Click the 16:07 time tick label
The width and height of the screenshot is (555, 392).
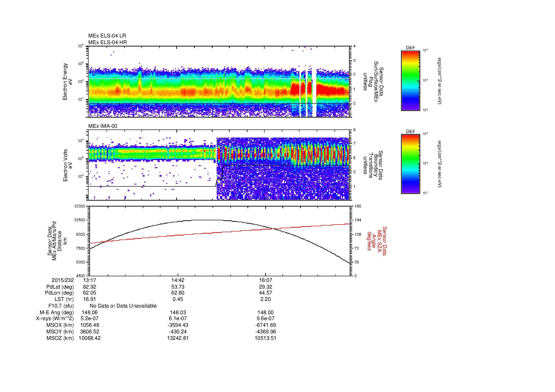click(x=266, y=280)
